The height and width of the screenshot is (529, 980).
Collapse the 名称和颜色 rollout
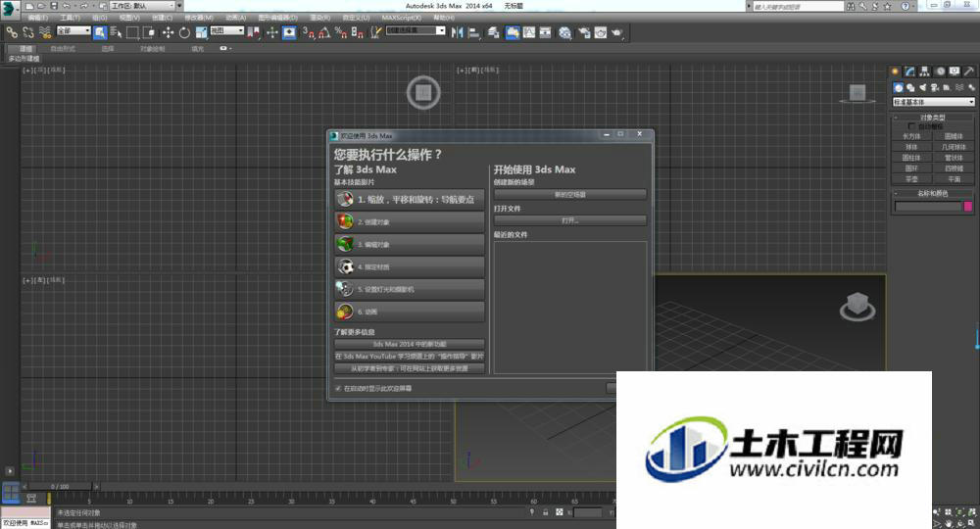[933, 194]
